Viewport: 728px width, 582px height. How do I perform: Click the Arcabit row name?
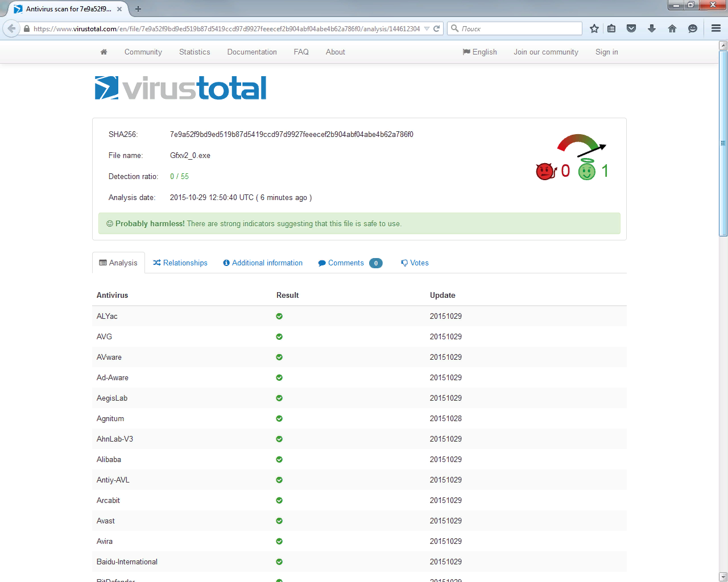coord(108,500)
